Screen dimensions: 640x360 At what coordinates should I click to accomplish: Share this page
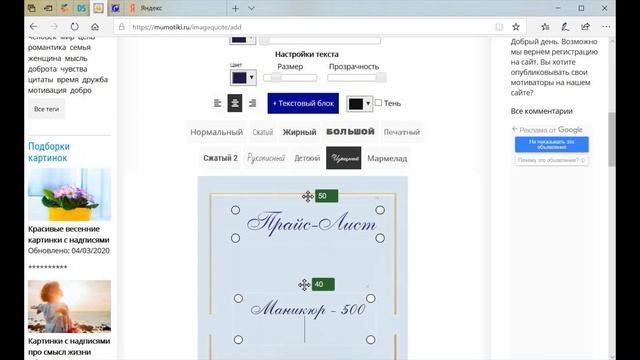(586, 27)
